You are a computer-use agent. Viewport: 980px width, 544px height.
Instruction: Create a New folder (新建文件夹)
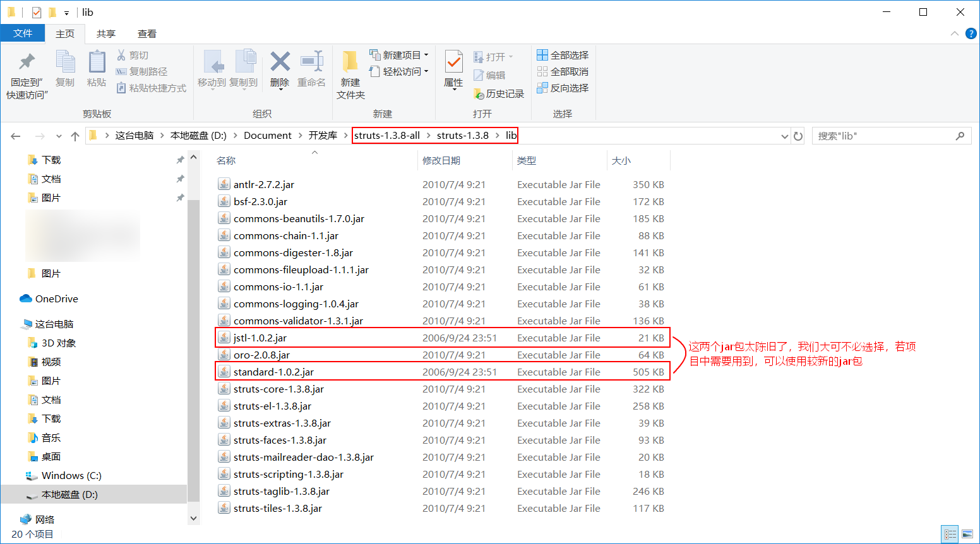point(350,74)
